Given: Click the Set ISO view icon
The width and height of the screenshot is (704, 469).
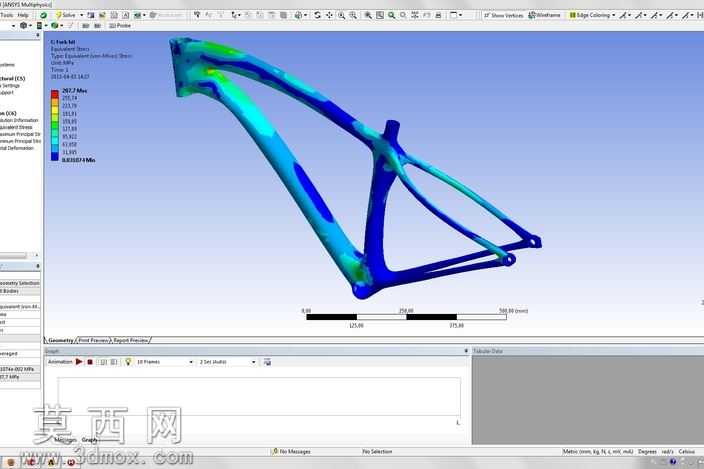Looking at the screenshot, I should [x=415, y=15].
